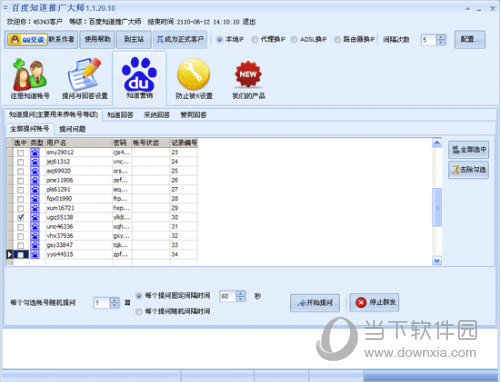Click the red 停止群发 stop button

(375, 302)
